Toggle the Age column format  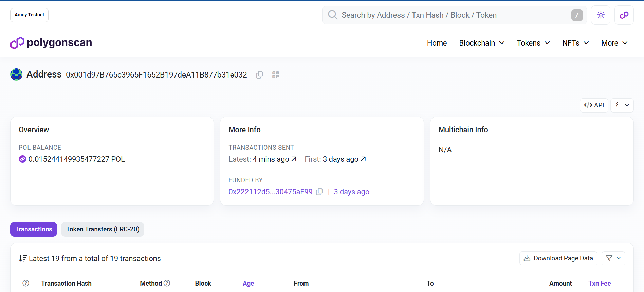(248, 283)
